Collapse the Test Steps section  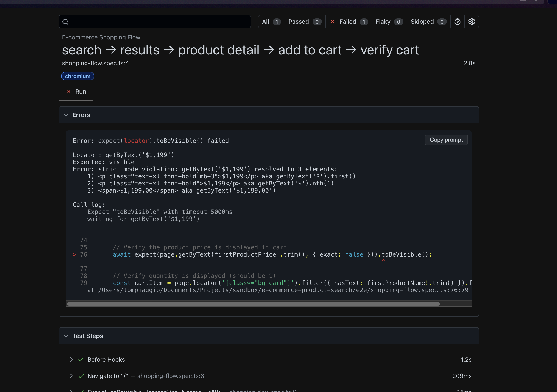tap(66, 336)
